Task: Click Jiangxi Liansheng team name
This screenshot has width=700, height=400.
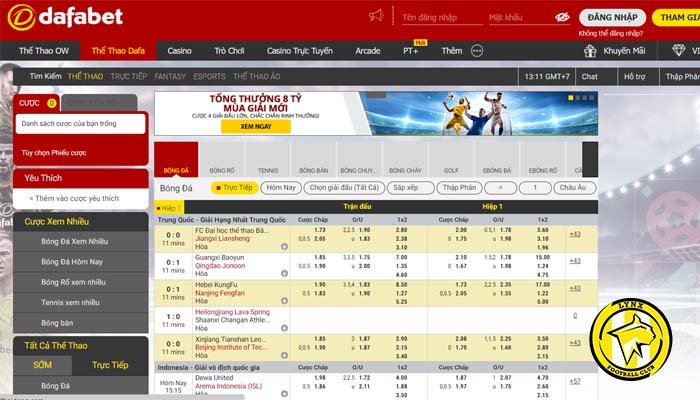Action: (222, 238)
